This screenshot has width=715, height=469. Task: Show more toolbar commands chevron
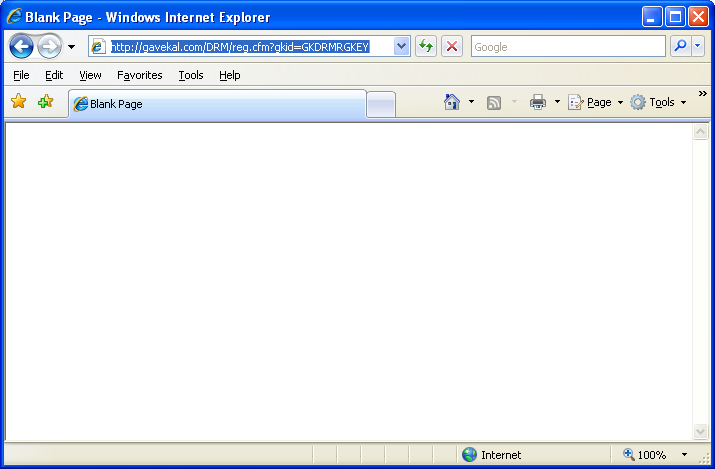pyautogui.click(x=703, y=93)
